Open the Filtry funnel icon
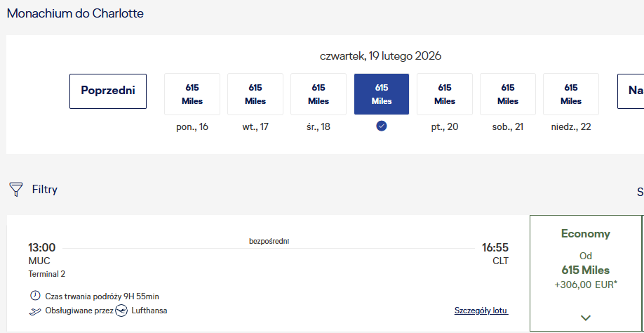 (16, 190)
